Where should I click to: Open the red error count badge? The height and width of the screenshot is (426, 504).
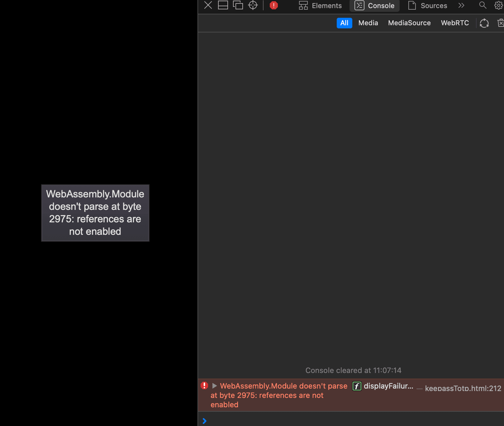click(x=273, y=5)
